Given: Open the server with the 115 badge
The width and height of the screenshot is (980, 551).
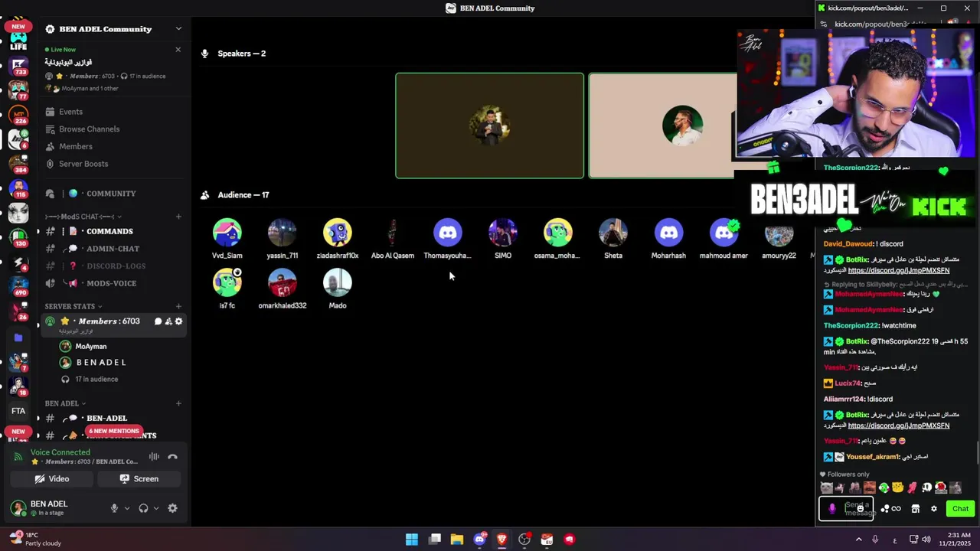Looking at the screenshot, I should (x=18, y=188).
